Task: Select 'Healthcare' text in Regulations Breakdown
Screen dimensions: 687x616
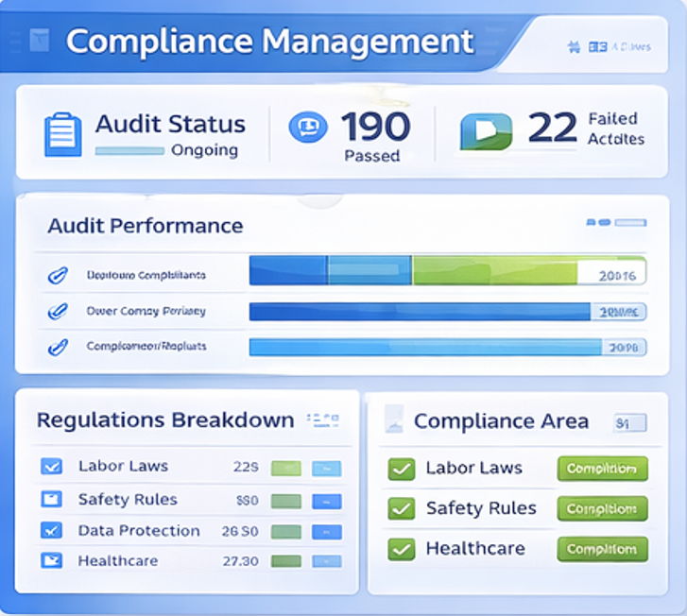Action: (x=118, y=561)
